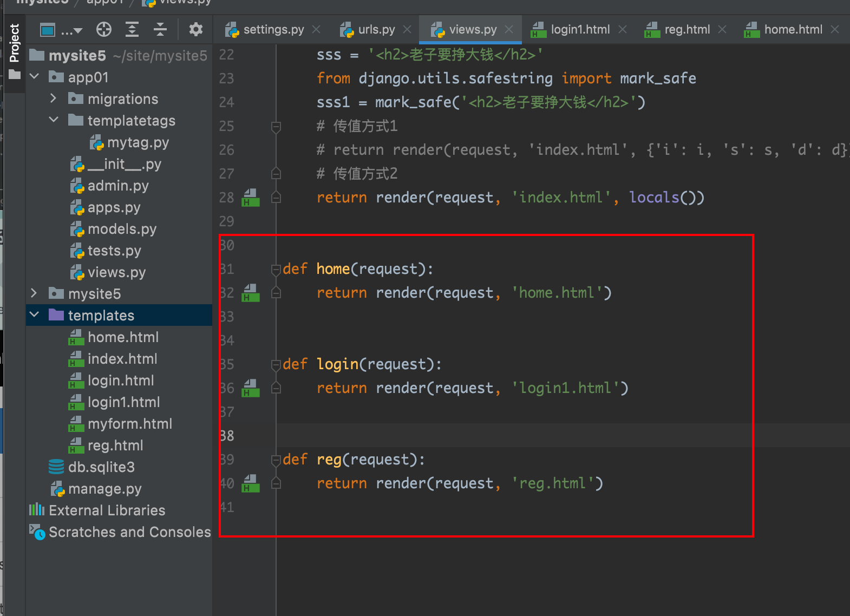The image size is (850, 616).
Task: Click template gutter icon on line 28
Action: 251,198
